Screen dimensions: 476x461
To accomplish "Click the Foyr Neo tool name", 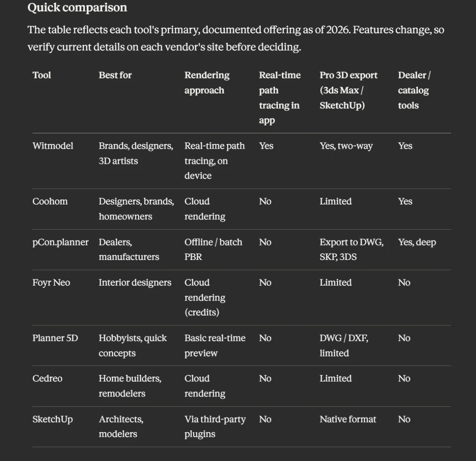I will pyautogui.click(x=51, y=283).
